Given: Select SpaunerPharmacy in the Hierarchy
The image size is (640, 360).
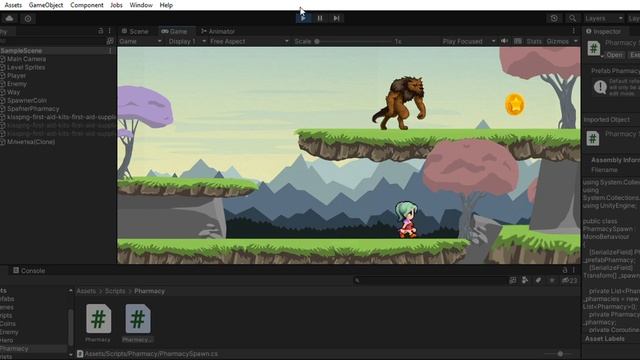Looking at the screenshot, I should coord(33,109).
